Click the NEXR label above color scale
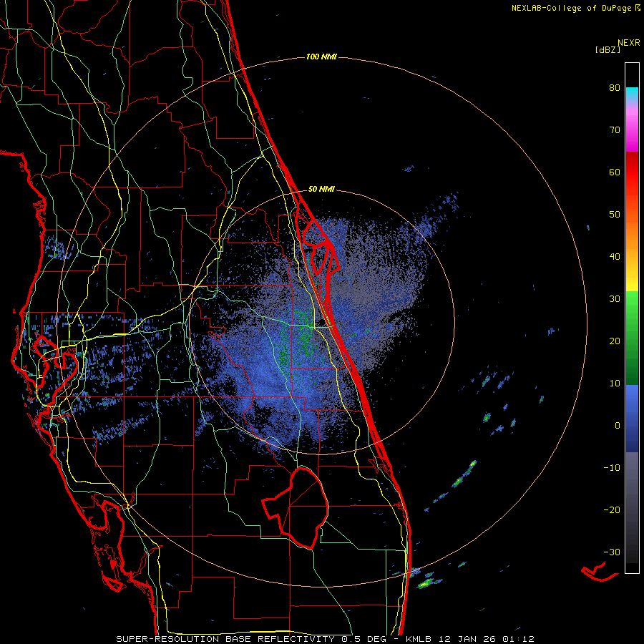 click(x=629, y=43)
